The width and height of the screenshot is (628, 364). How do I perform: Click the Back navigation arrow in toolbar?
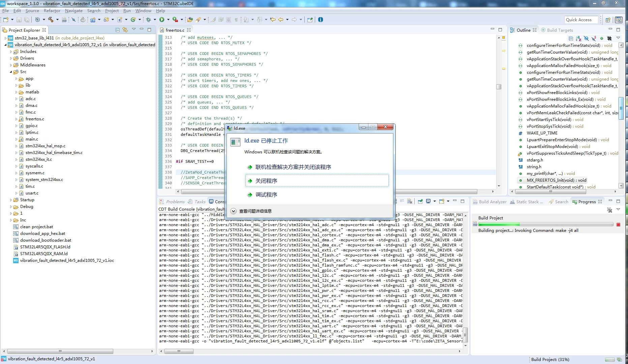tap(281, 20)
